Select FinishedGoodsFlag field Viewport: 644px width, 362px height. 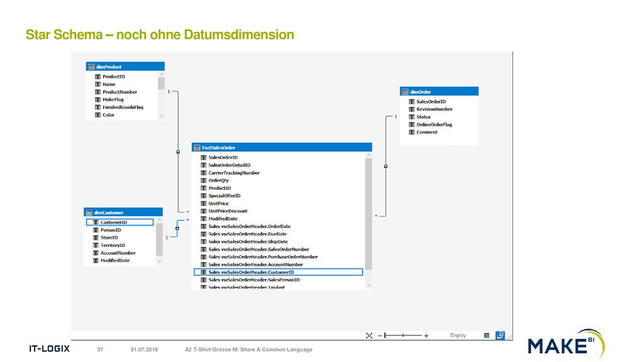click(x=123, y=107)
